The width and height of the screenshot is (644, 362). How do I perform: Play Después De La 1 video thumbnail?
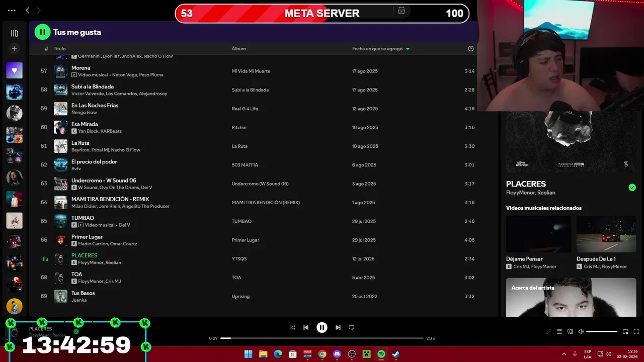tap(606, 234)
